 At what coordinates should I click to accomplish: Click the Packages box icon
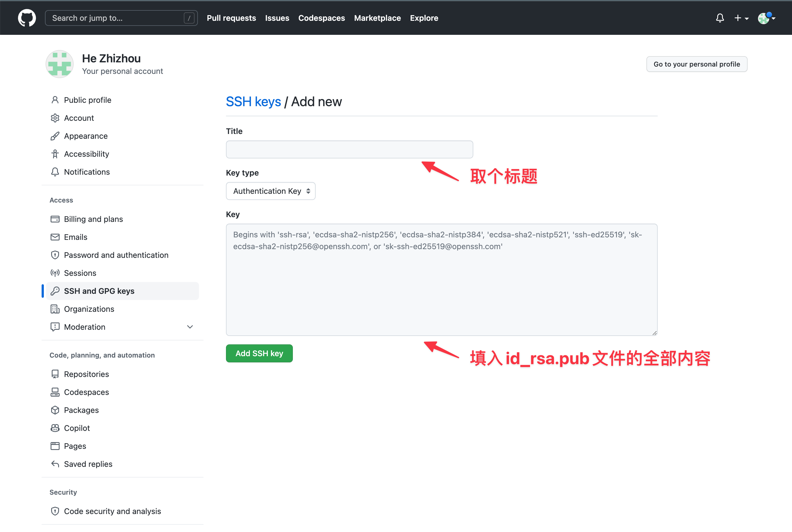[x=55, y=410]
